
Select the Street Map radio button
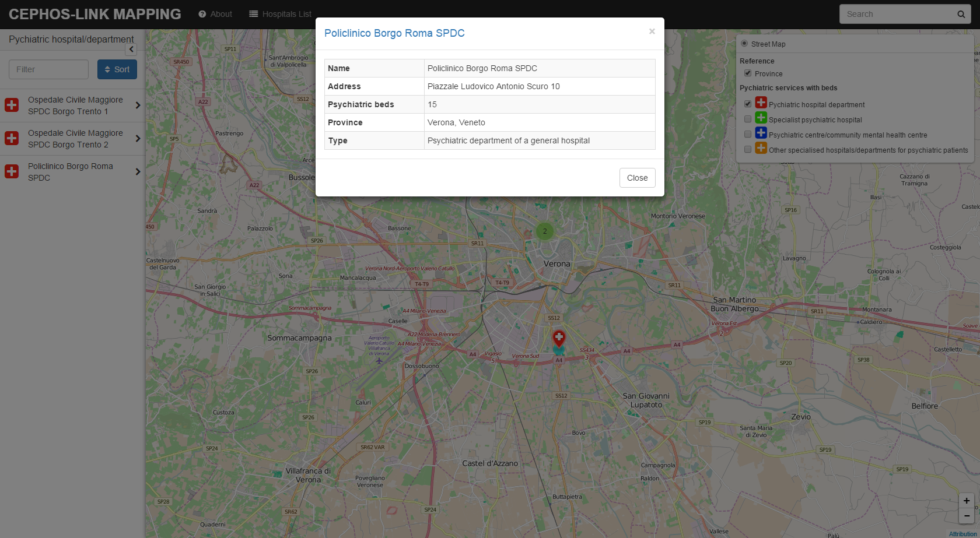click(x=744, y=44)
